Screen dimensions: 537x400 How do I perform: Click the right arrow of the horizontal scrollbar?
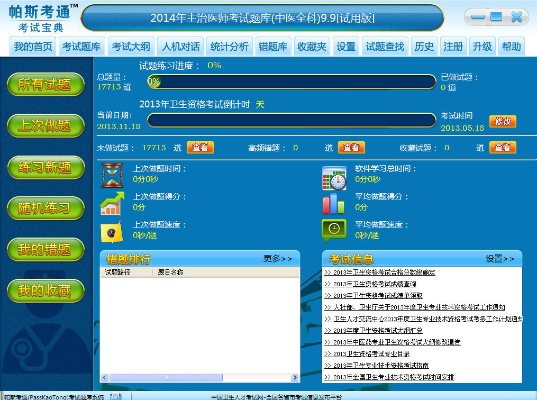click(295, 377)
